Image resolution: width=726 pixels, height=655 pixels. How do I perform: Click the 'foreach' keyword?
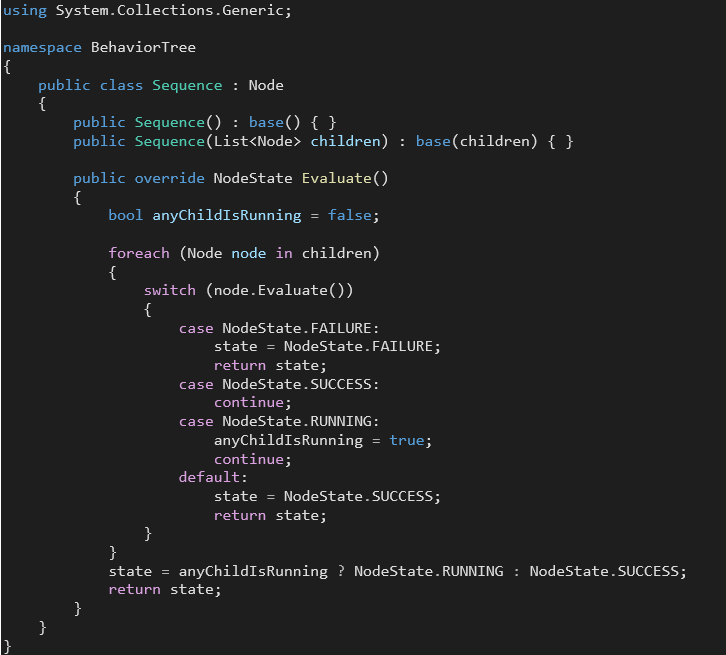(139, 253)
